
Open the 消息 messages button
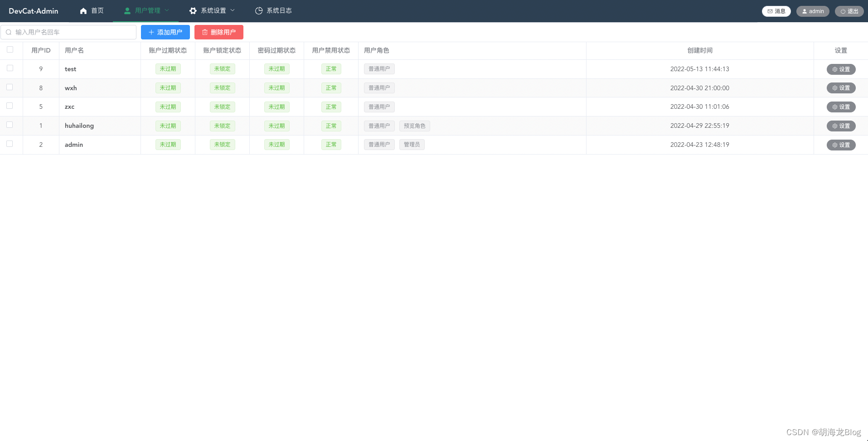tap(776, 11)
